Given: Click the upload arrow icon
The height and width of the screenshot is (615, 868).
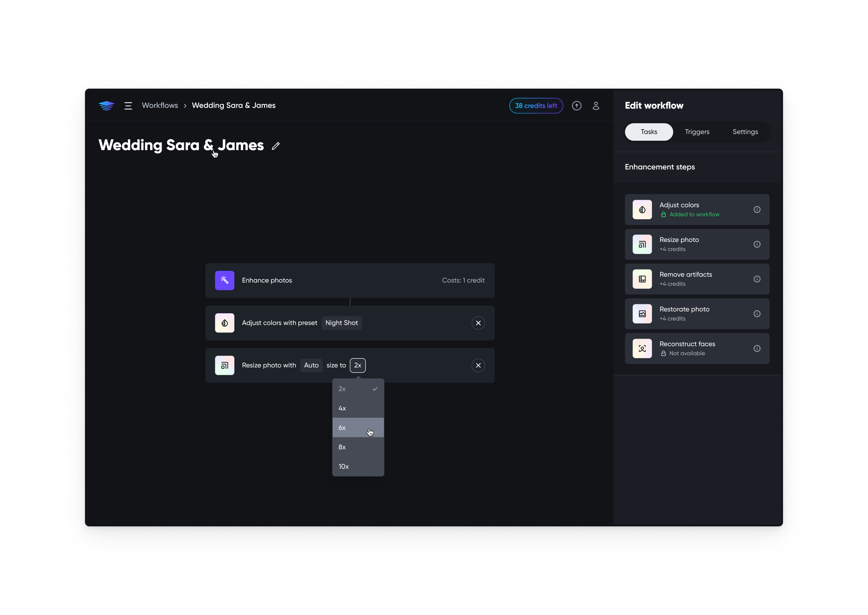Looking at the screenshot, I should (x=576, y=106).
